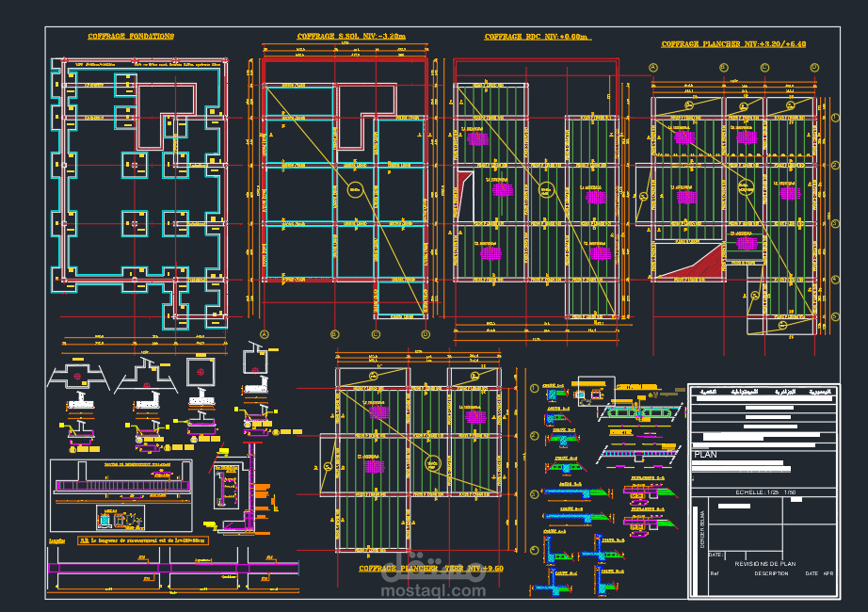Click the Ref column header
This screenshot has width=868, height=612.
click(x=715, y=573)
